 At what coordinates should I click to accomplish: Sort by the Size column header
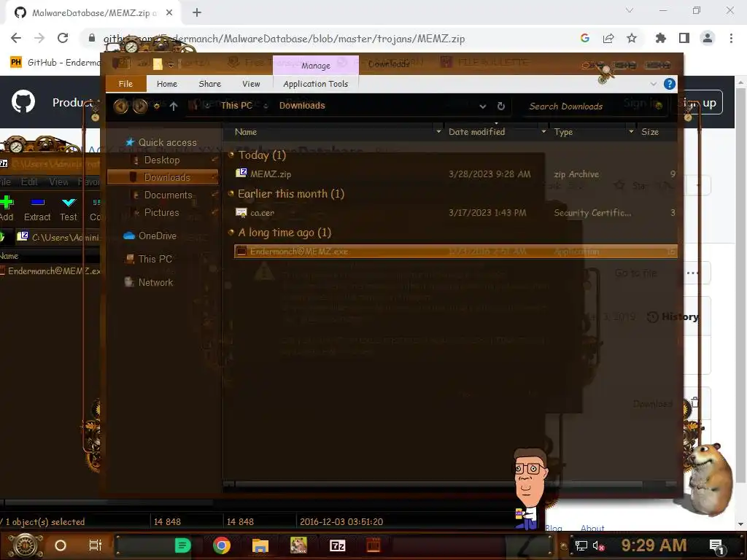point(650,132)
